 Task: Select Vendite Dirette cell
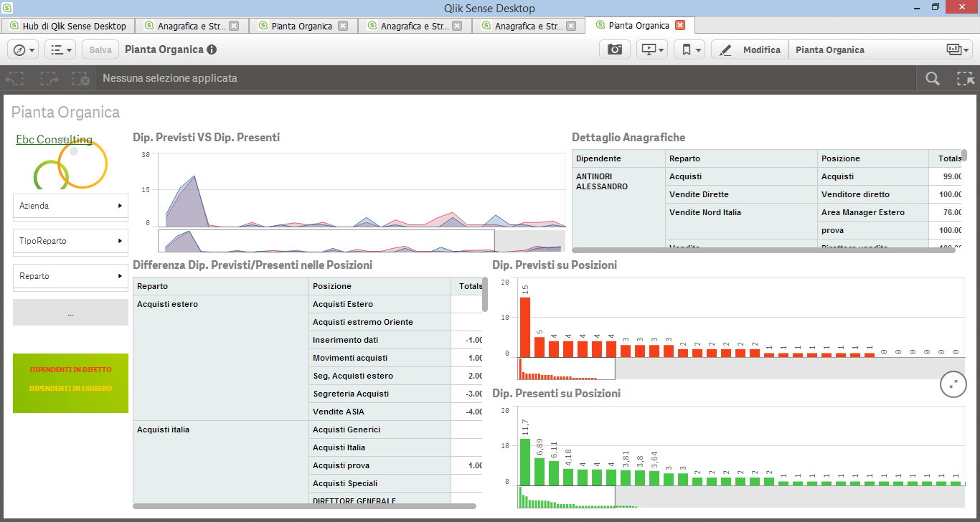coord(741,194)
